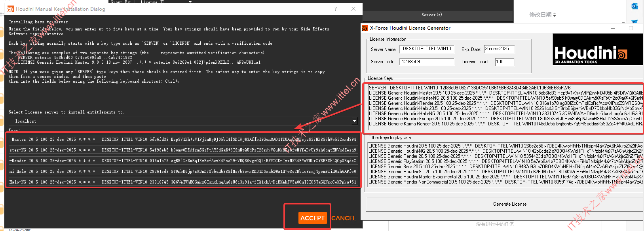Click the Outlook icon at top right

[x=635, y=6]
